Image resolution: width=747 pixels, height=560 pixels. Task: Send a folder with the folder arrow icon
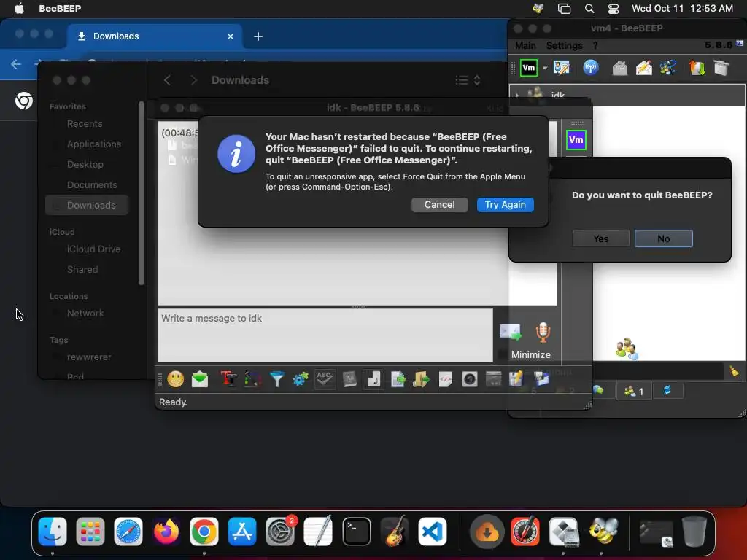(421, 379)
